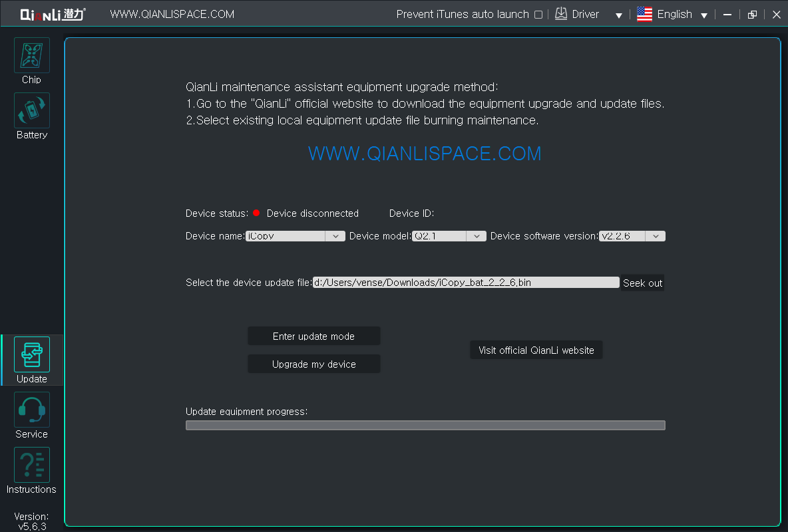788x532 pixels.
Task: Click the Update equipment progress bar
Action: pyautogui.click(x=425, y=426)
